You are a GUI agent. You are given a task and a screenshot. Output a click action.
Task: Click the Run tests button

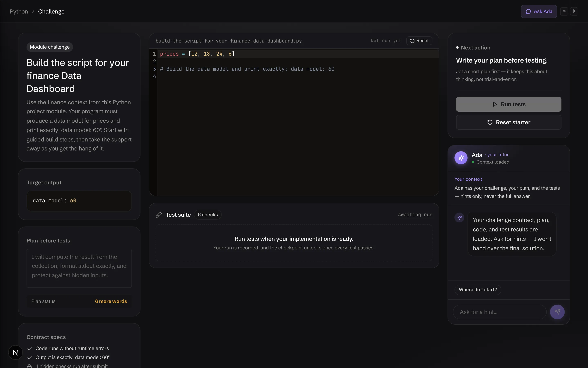click(509, 104)
